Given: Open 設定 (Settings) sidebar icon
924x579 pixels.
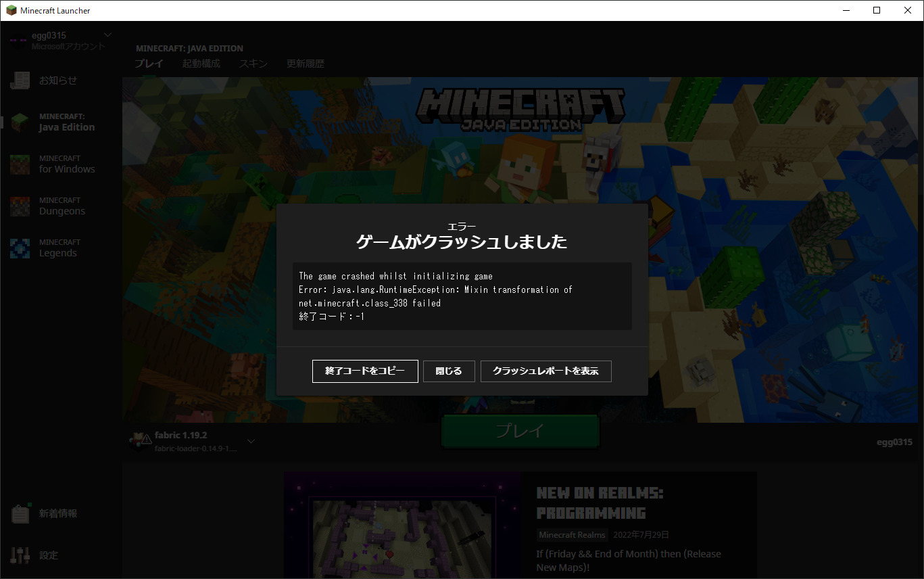Looking at the screenshot, I should pyautogui.click(x=20, y=555).
